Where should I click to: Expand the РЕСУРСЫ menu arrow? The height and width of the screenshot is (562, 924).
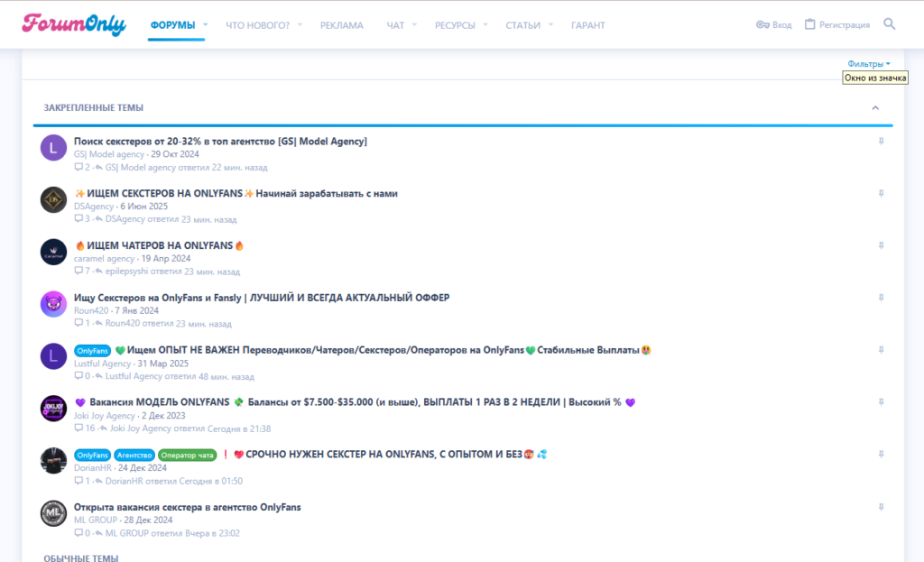pos(485,24)
